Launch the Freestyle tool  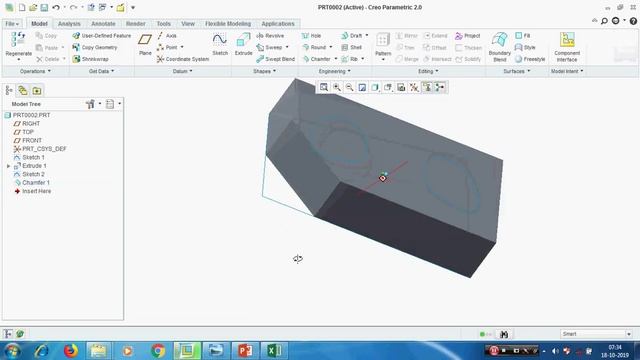pyautogui.click(x=530, y=59)
